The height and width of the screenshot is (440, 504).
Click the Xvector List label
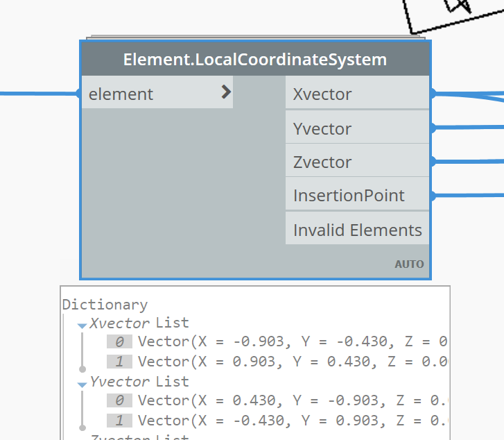(x=139, y=323)
